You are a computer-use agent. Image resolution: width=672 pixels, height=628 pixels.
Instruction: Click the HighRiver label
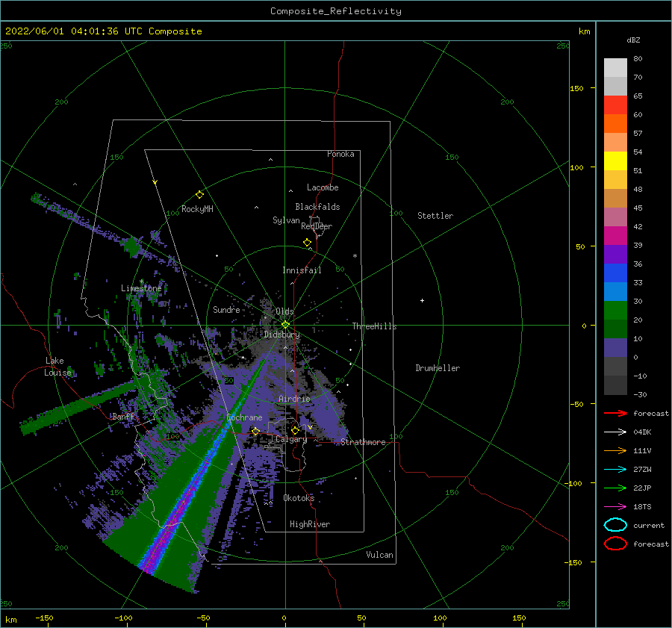[x=310, y=524]
